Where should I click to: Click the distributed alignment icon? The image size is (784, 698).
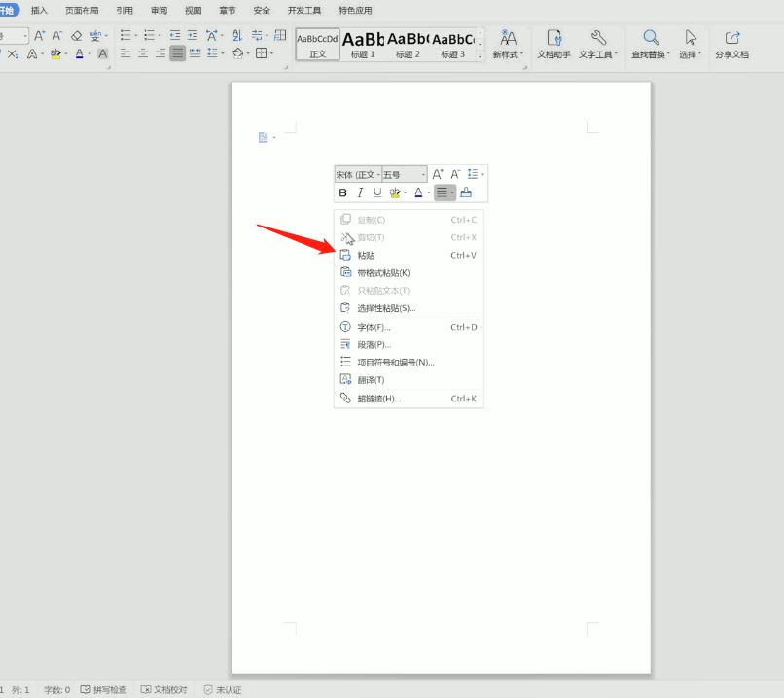click(195, 52)
